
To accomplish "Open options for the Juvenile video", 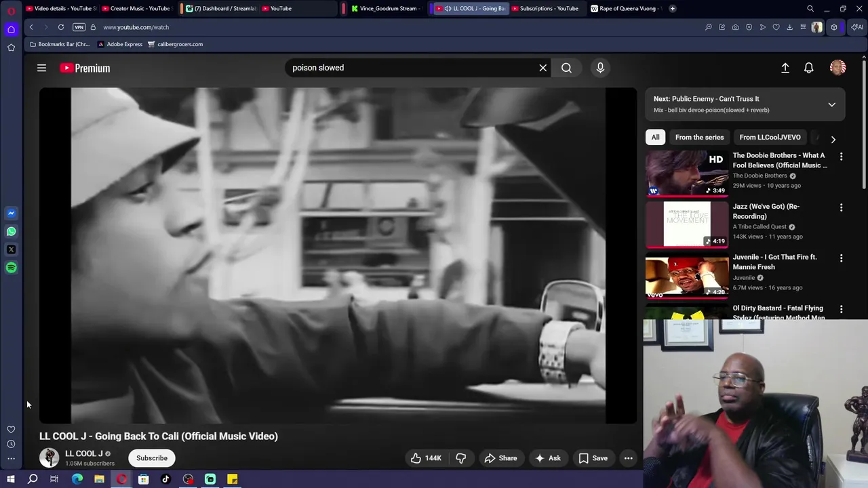I will (841, 258).
